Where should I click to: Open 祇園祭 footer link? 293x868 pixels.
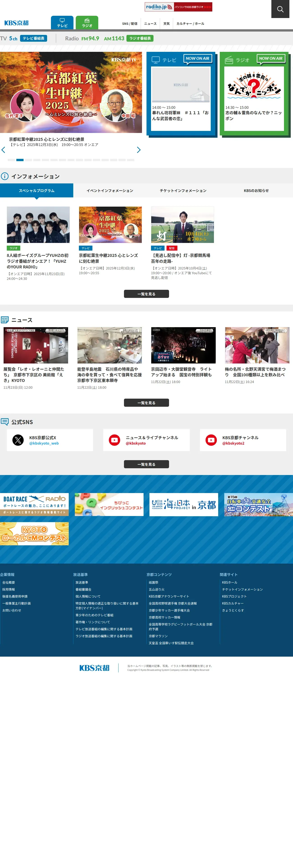[153, 582]
